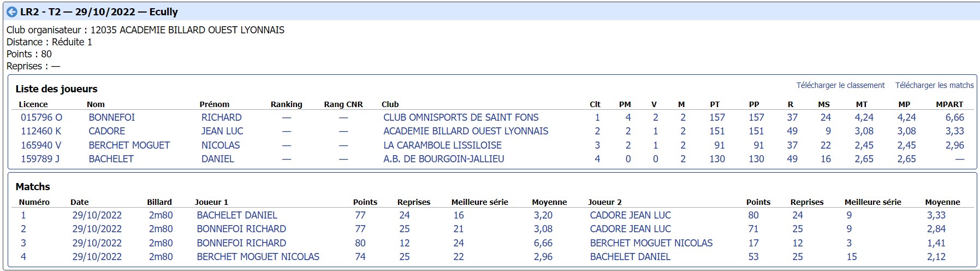The height and width of the screenshot is (271, 980).
Task: Click CADORE in the players list
Action: tap(106, 131)
